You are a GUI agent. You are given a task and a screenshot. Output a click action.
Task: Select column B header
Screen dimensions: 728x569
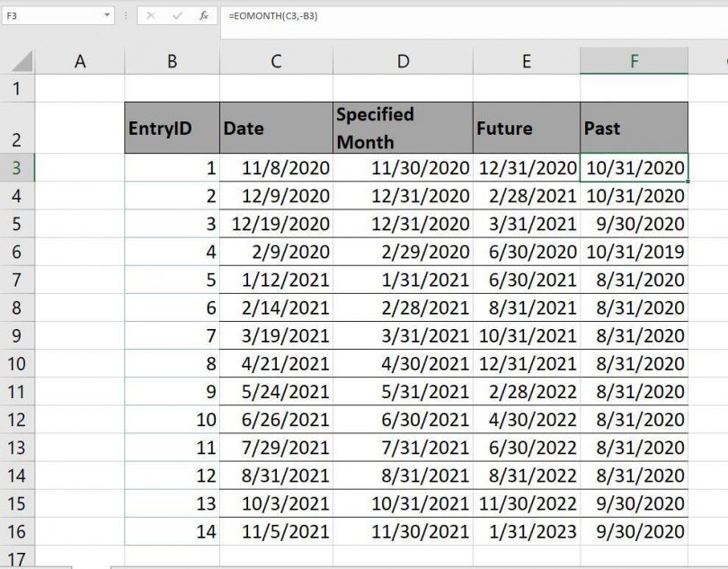coord(172,60)
